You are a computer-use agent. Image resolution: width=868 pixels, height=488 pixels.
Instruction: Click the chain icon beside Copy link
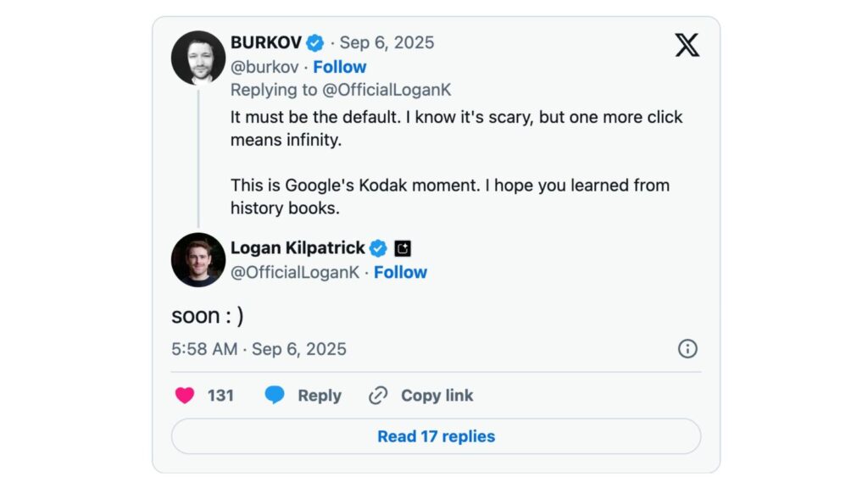[x=378, y=396]
